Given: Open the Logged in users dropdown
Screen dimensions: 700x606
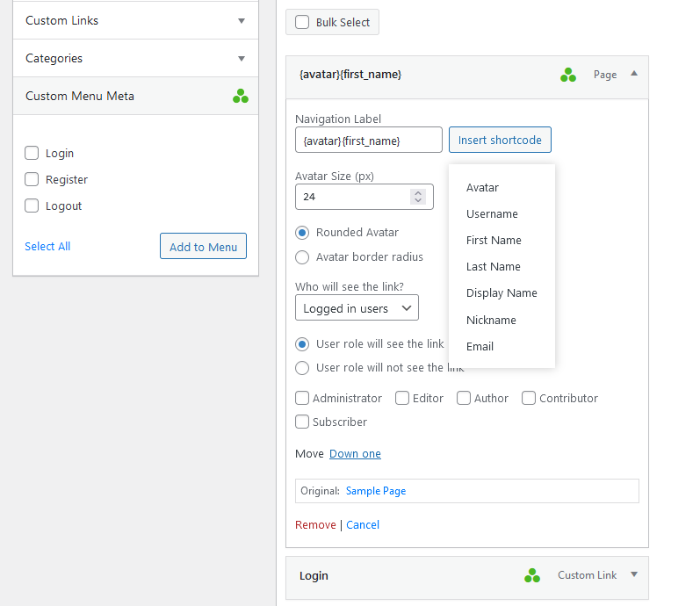Looking at the screenshot, I should click(357, 308).
